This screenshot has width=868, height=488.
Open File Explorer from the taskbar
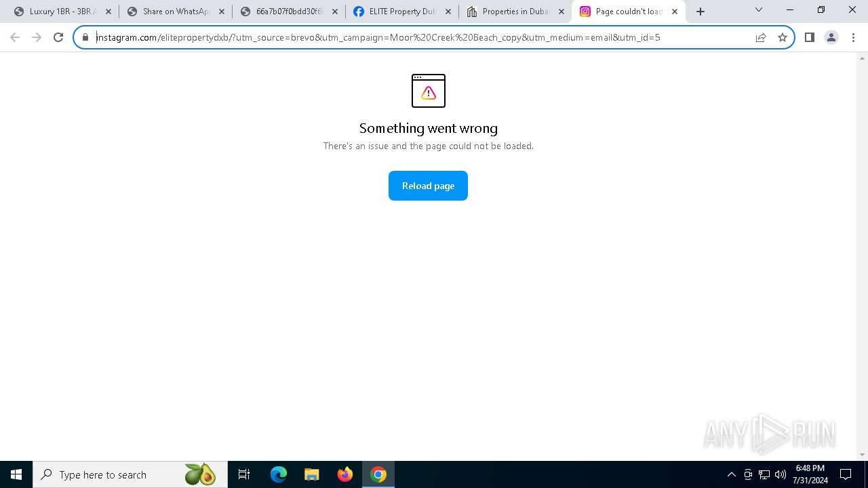[312, 474]
